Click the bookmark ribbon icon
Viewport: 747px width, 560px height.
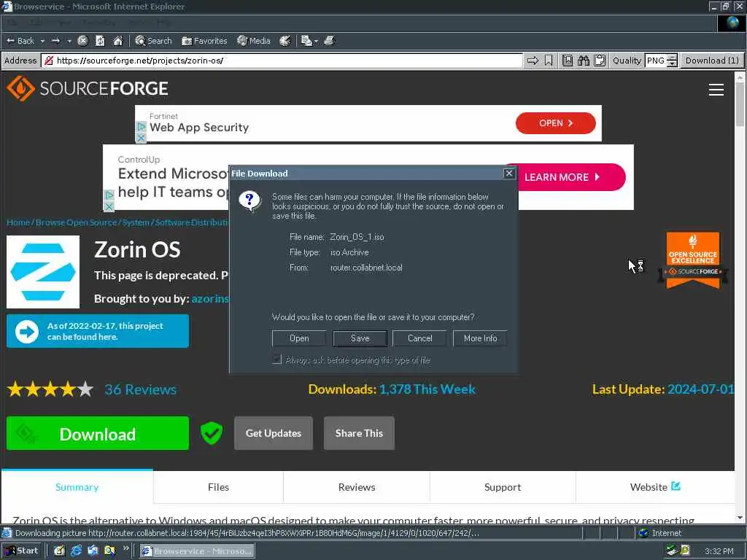(x=549, y=61)
